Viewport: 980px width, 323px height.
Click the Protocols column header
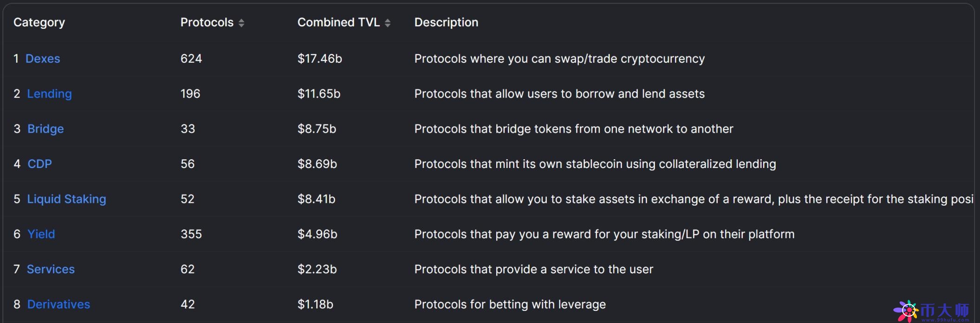[207, 22]
